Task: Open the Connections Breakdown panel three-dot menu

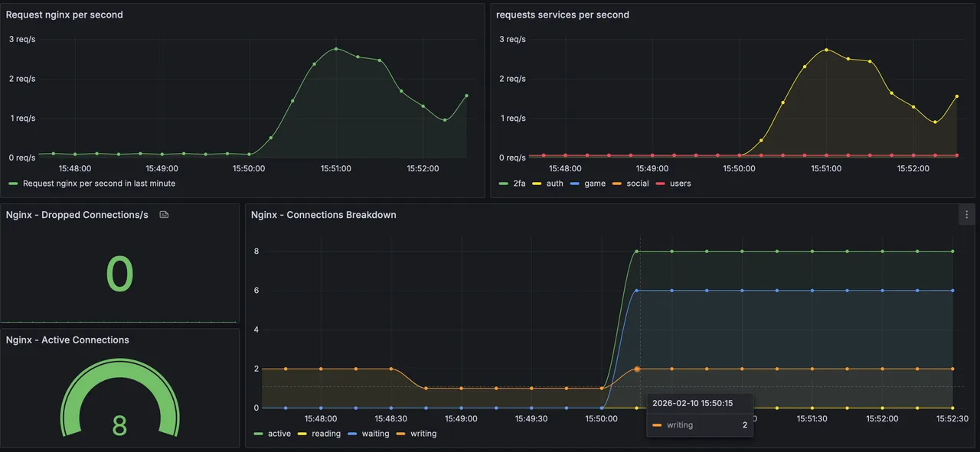Action: 967,215
